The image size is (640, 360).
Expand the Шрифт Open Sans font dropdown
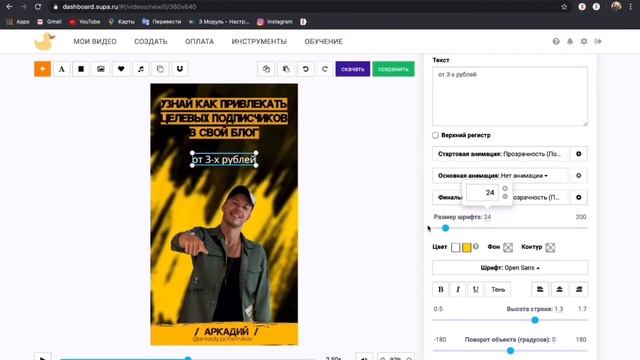coord(510,268)
